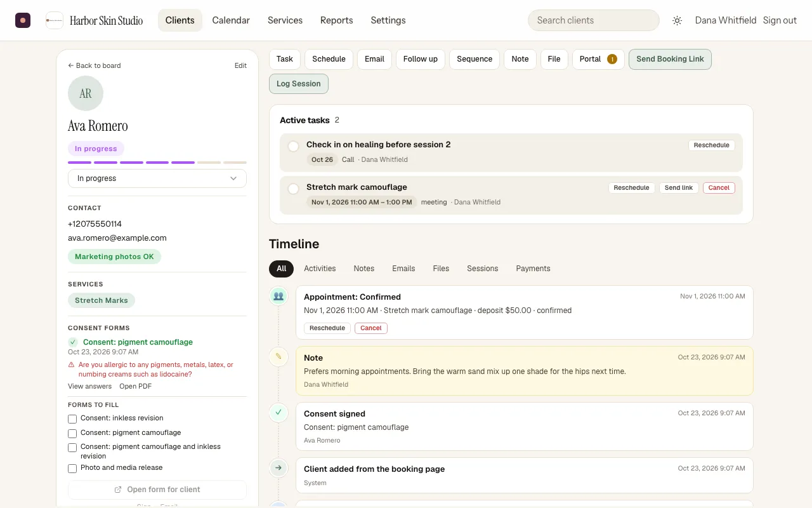The image size is (812, 508).
Task: Click the Schedule action button
Action: (329, 59)
